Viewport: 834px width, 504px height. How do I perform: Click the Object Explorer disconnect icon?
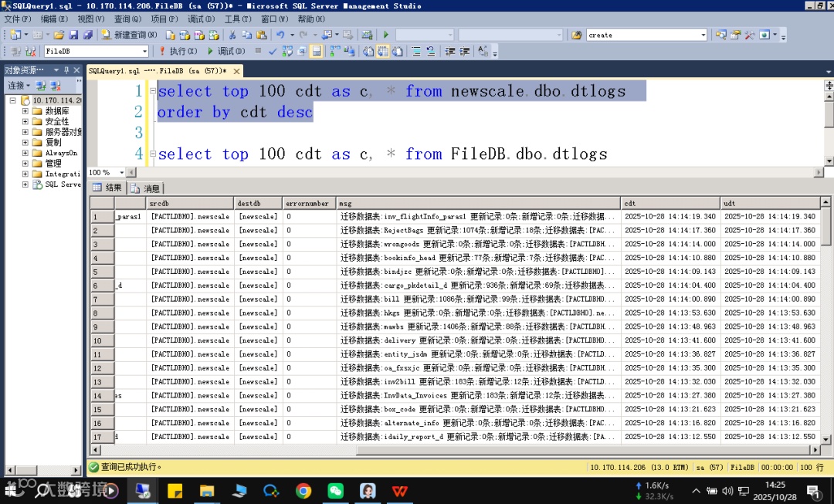coord(56,86)
